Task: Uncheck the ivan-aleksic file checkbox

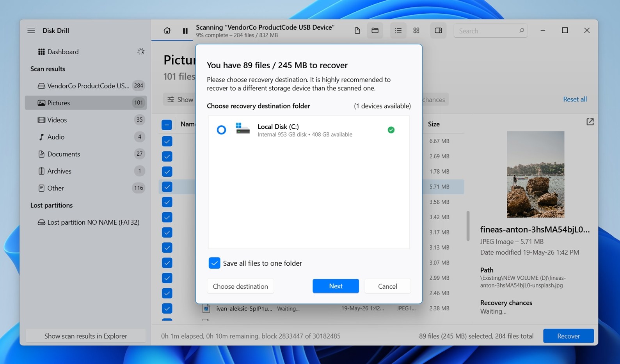Action: pyautogui.click(x=167, y=309)
